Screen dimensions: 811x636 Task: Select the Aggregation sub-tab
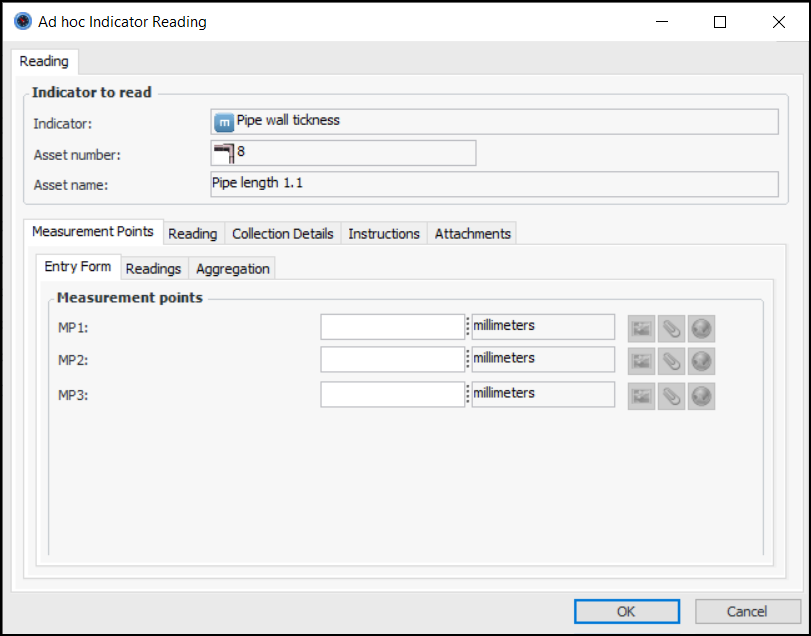click(232, 268)
